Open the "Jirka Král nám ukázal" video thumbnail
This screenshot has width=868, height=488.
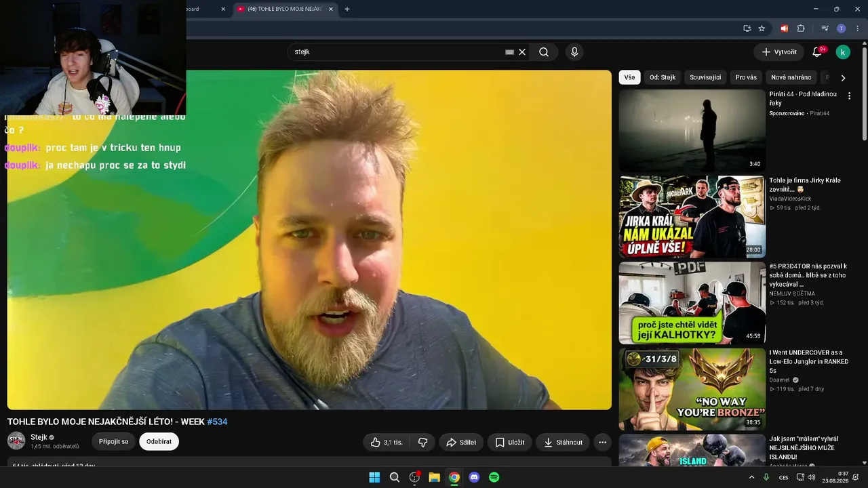coord(692,217)
